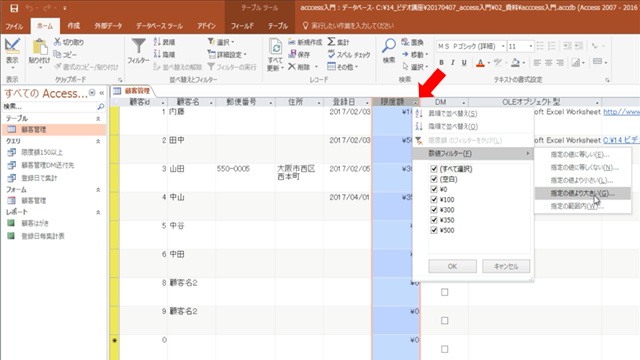Click the 集計 sigma totals icon
Screen dimensions: 640x360
pos(331,42)
